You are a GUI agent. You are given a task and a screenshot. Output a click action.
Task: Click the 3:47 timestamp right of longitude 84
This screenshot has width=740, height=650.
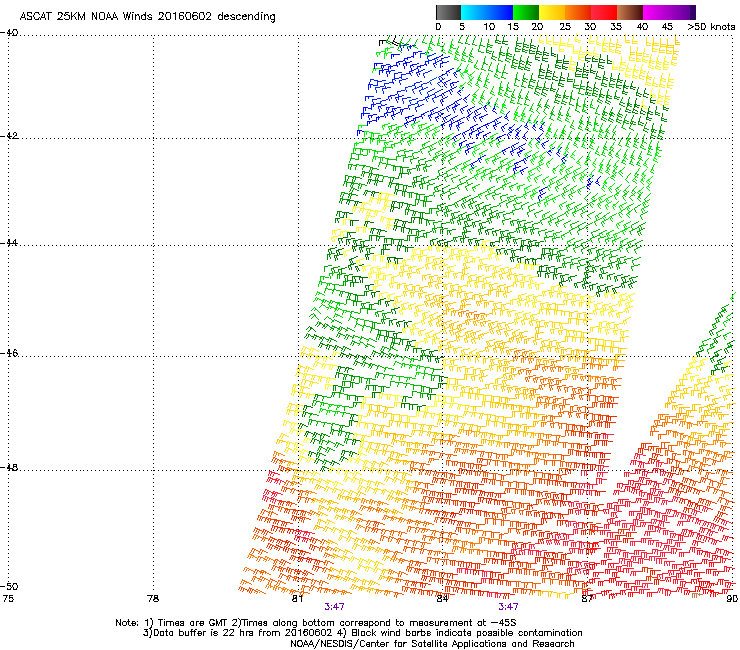coord(508,607)
